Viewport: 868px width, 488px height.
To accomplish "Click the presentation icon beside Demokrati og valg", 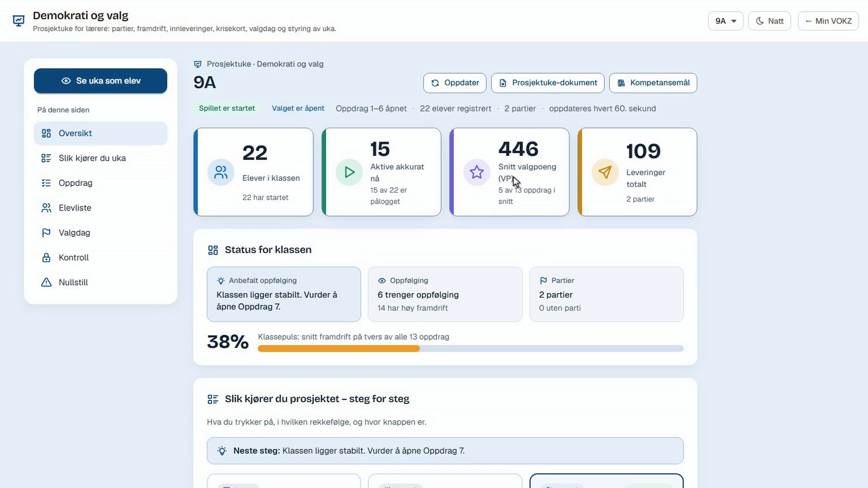I will 19,21.
